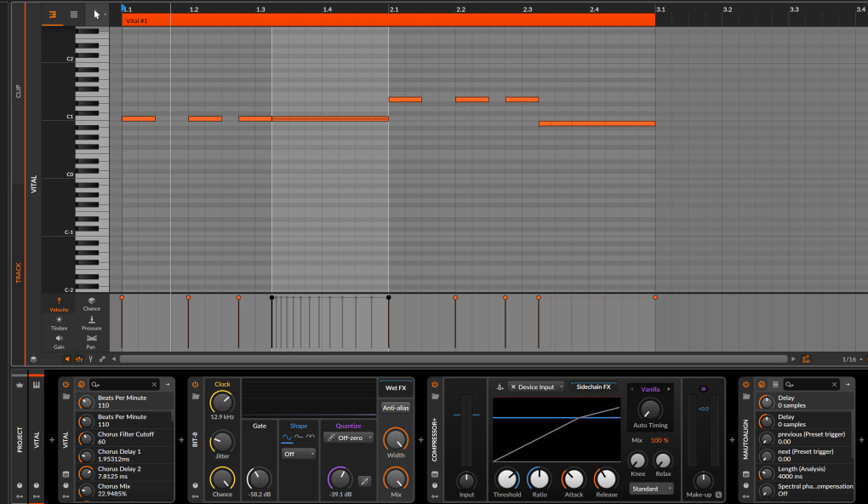The width and height of the screenshot is (868, 504).
Task: Click the MAutoAlign list view icon
Action: point(775,384)
